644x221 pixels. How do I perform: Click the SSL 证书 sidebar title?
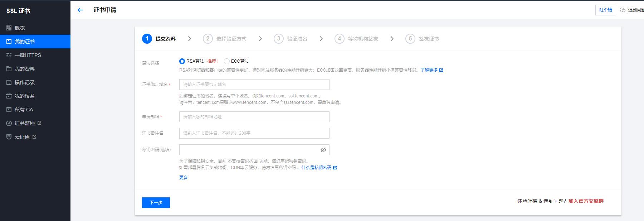pyautogui.click(x=18, y=11)
